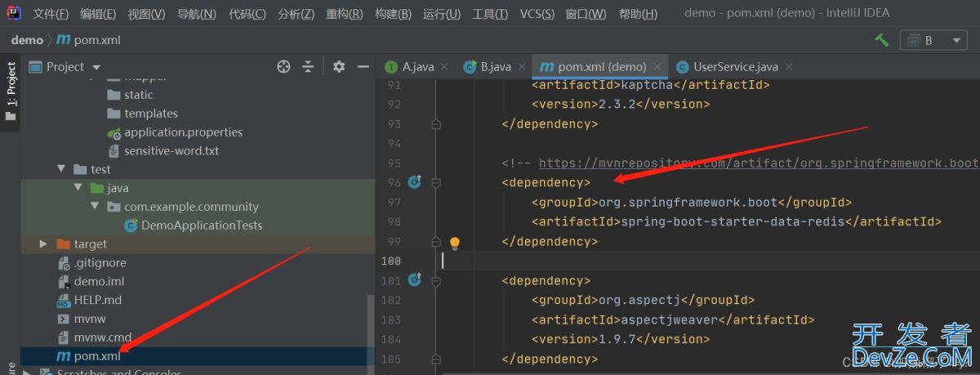Collapse the green java test folder
This screenshot has height=375, width=980.
coord(79,188)
